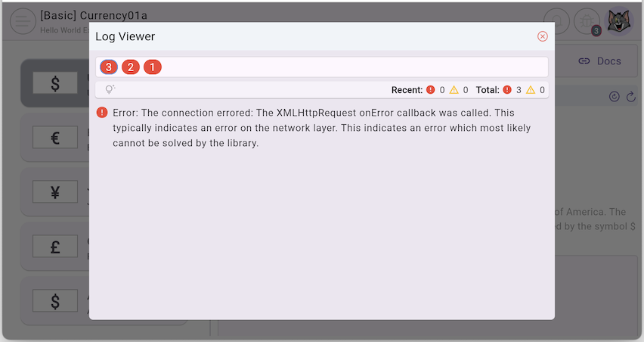Toggle the Total warnings filter icon

tap(531, 90)
